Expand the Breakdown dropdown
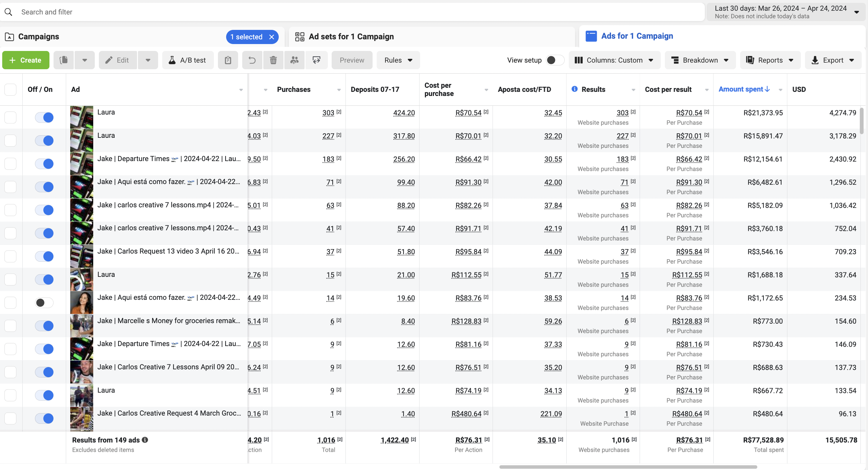Viewport: 868px width, 470px height. pos(700,60)
